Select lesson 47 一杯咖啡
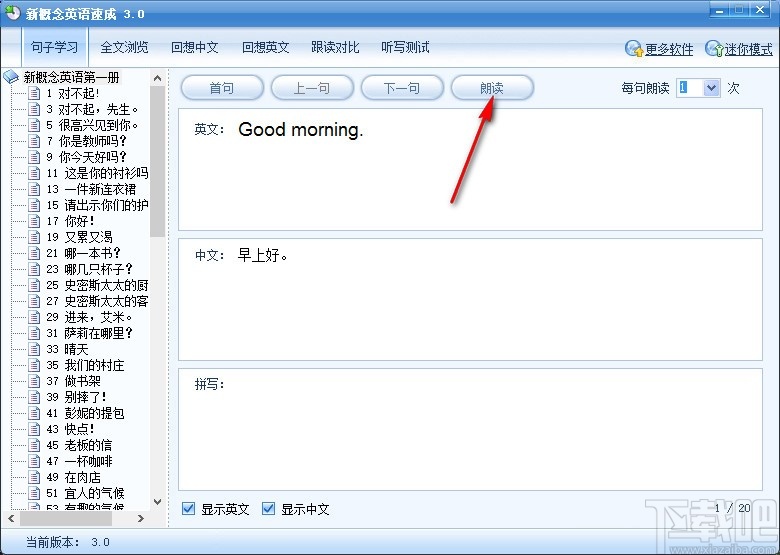 (80, 461)
